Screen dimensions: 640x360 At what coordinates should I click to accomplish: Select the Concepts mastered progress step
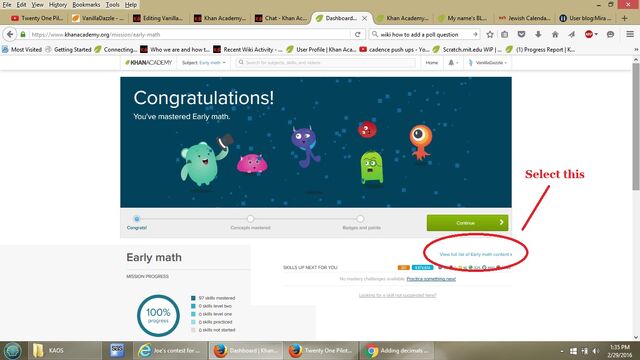250,223
